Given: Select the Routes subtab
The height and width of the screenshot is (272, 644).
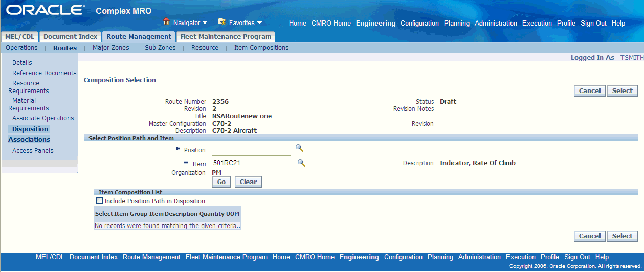Looking at the screenshot, I should (65, 48).
